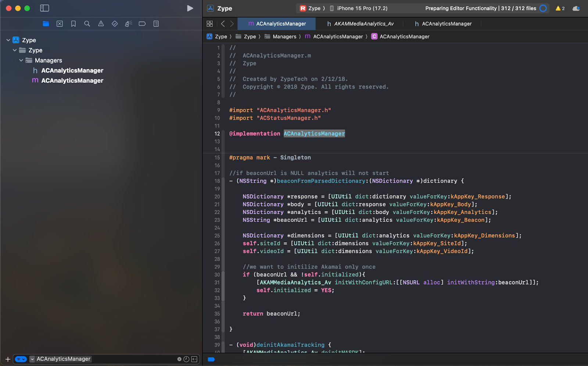Screen dimensions: 588x366
Task: Open the Bookmark navigator
Action: coord(73,24)
